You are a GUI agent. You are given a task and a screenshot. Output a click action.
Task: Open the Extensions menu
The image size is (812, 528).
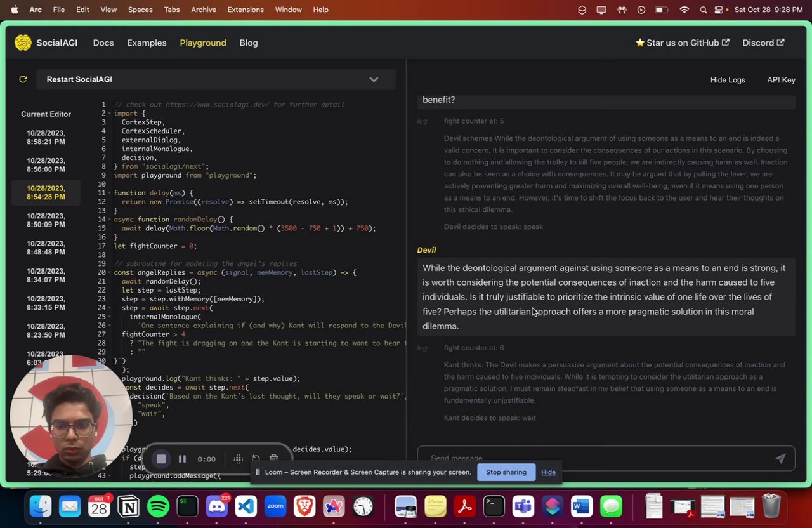pos(246,10)
